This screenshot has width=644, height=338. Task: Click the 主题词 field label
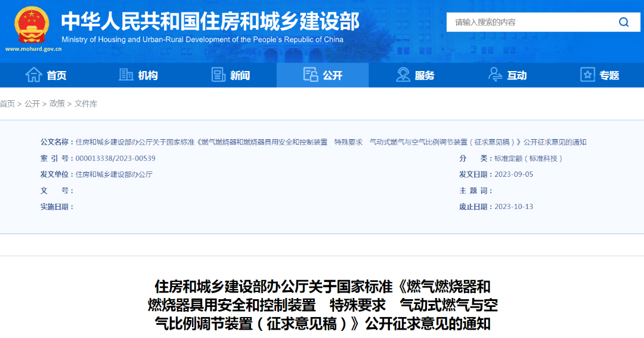tap(476, 190)
